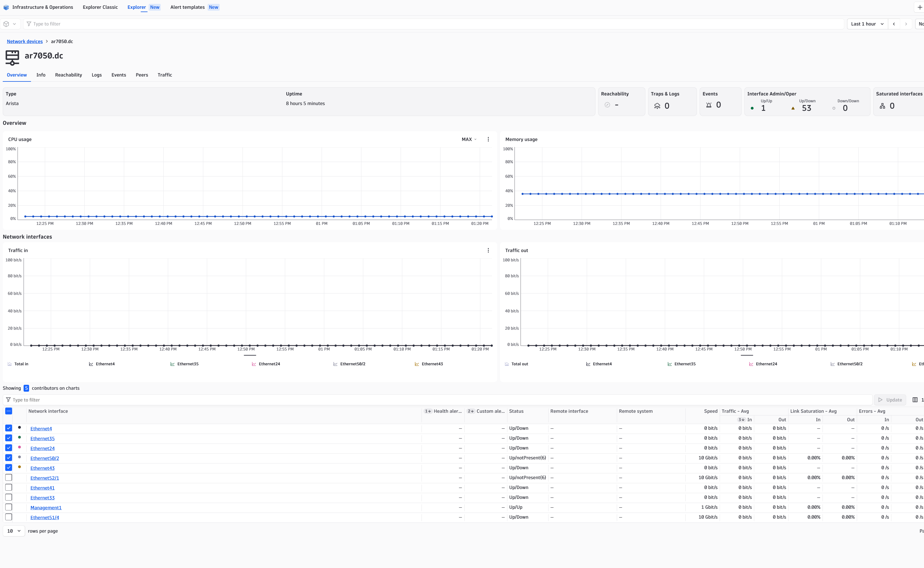Open CPU usage chart more-options menu
This screenshot has height=568, width=924.
tap(488, 139)
